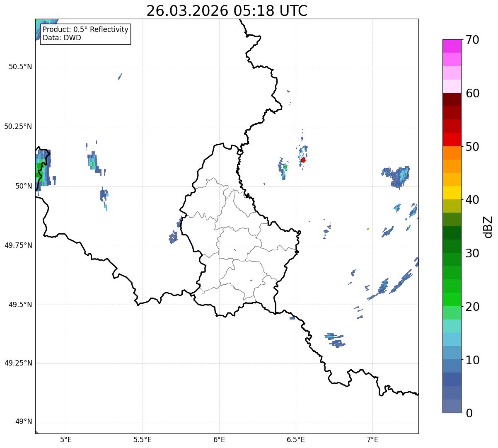The height and width of the screenshot is (448, 498).
Task: Click the '50.25°N' latitude label
Action: click(18, 126)
